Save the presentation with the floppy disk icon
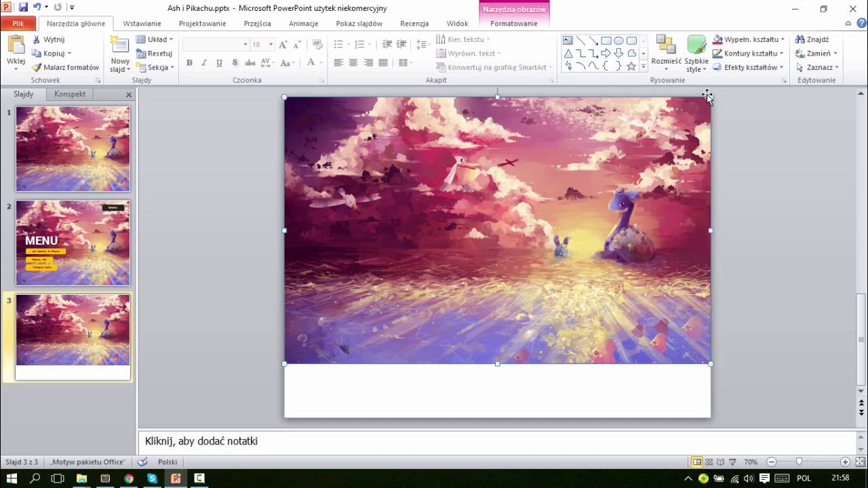Screen dimensions: 868x488 point(23,7)
